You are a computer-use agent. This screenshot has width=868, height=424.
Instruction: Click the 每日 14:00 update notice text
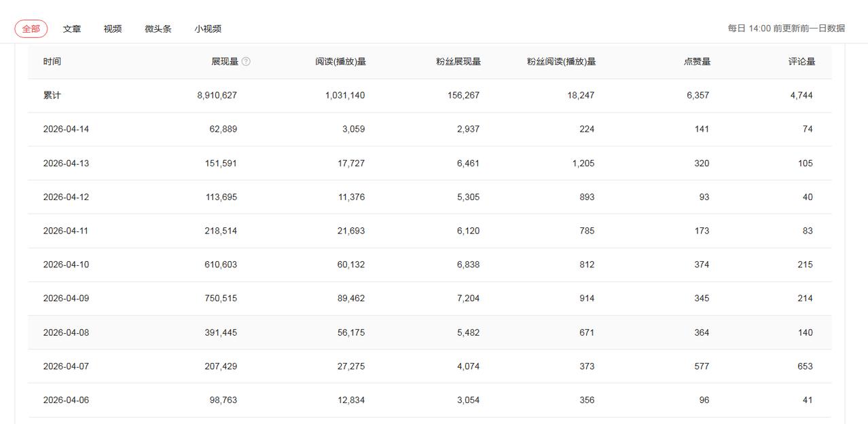(x=786, y=28)
